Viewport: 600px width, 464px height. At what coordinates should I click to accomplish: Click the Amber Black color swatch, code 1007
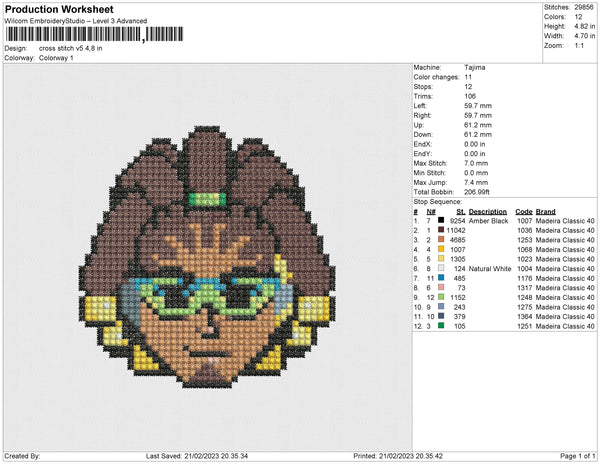[441, 220]
